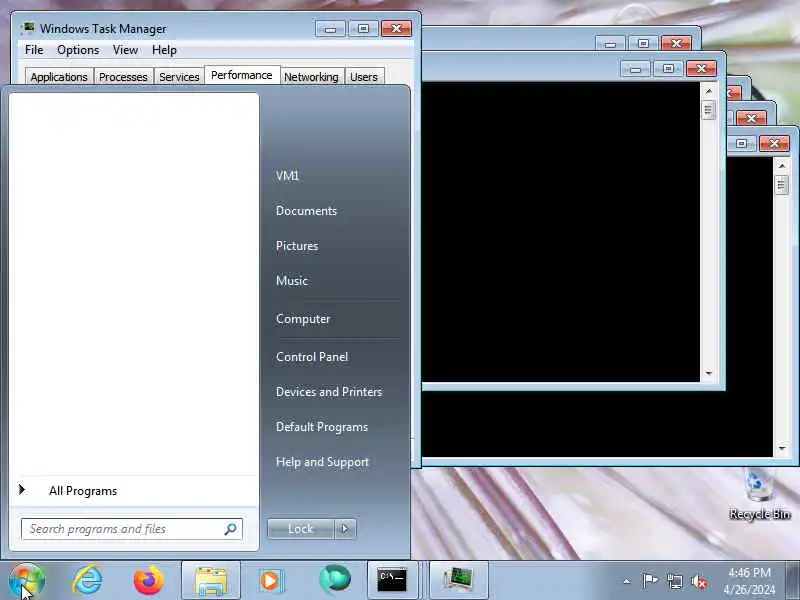Switch to Task Manager taskbar button
Viewport: 800px width, 600px height.
click(459, 581)
